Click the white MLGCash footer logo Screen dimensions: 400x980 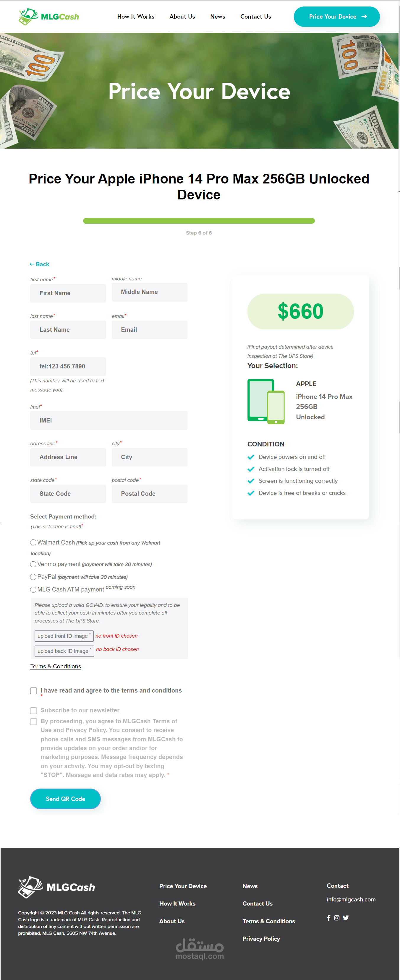pyautogui.click(x=56, y=887)
